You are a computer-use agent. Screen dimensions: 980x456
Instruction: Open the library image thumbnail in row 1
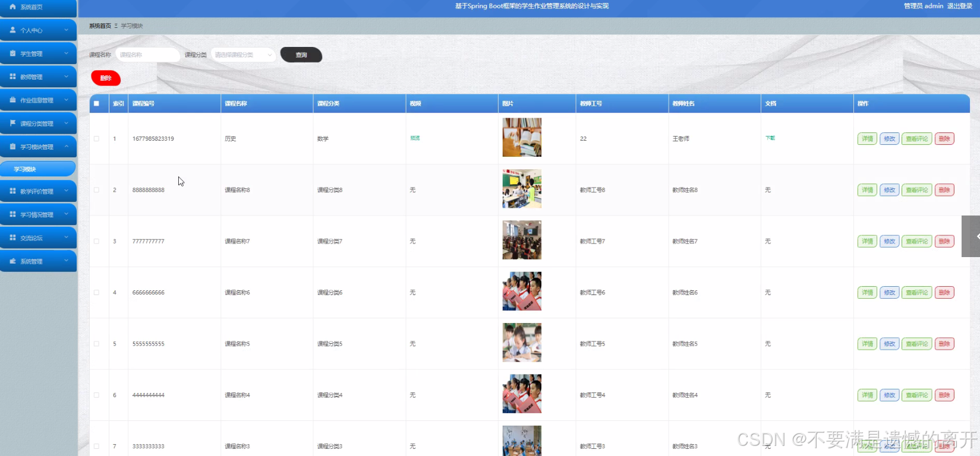click(522, 137)
